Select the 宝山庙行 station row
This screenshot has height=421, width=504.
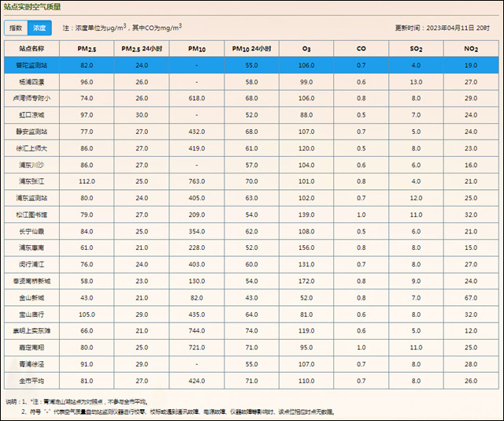tap(251, 315)
